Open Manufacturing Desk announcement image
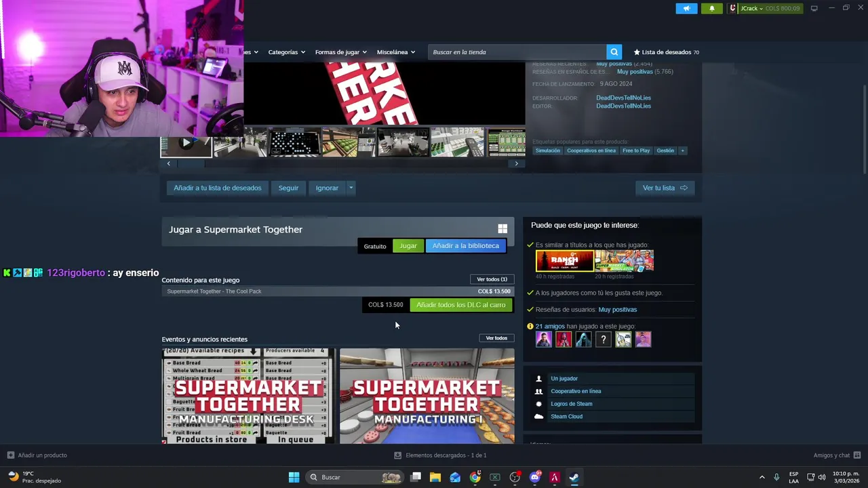The height and width of the screenshot is (488, 868). [248, 396]
